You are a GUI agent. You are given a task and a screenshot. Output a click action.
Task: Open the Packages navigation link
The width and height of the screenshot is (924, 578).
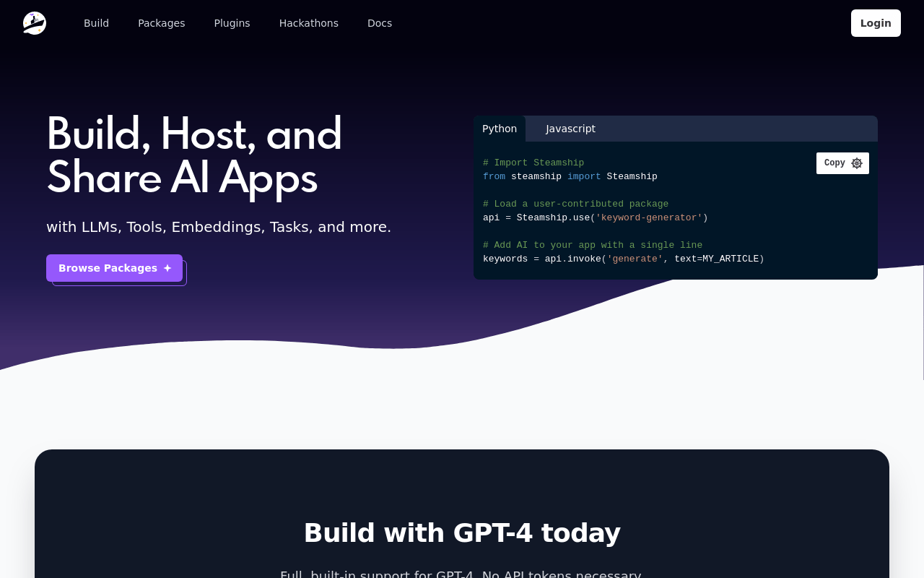(162, 23)
